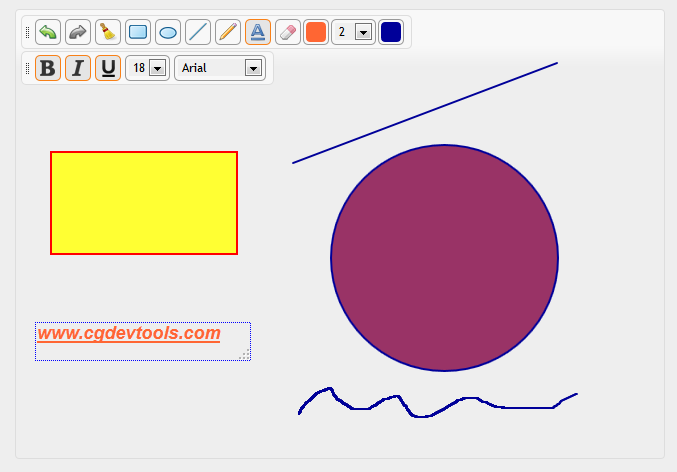The image size is (677, 472).
Task: Toggle Italic formatting
Action: (78, 68)
